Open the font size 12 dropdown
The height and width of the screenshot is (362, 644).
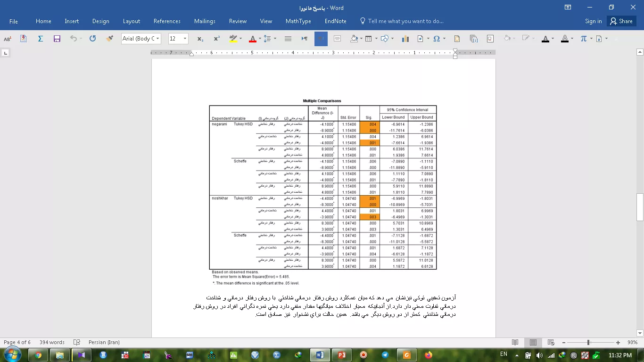pos(185,39)
